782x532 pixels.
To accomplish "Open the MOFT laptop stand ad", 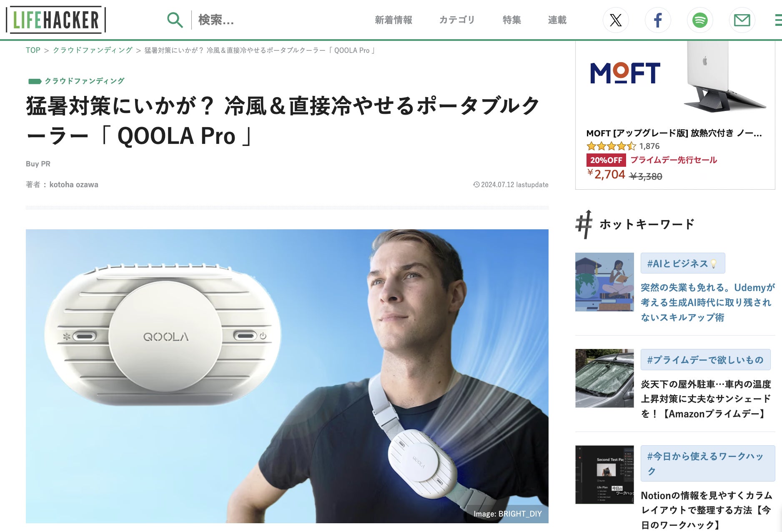I will coord(675,115).
